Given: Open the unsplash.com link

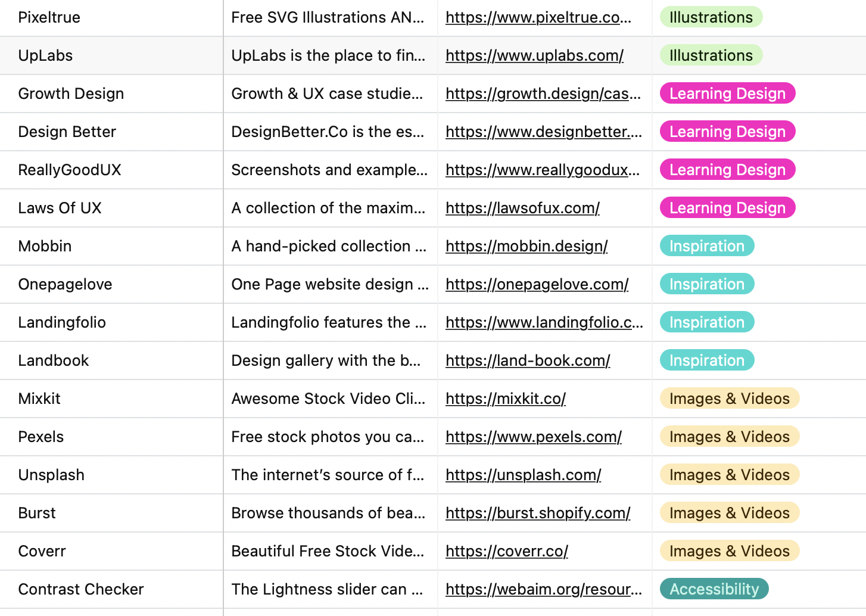Looking at the screenshot, I should tap(523, 475).
